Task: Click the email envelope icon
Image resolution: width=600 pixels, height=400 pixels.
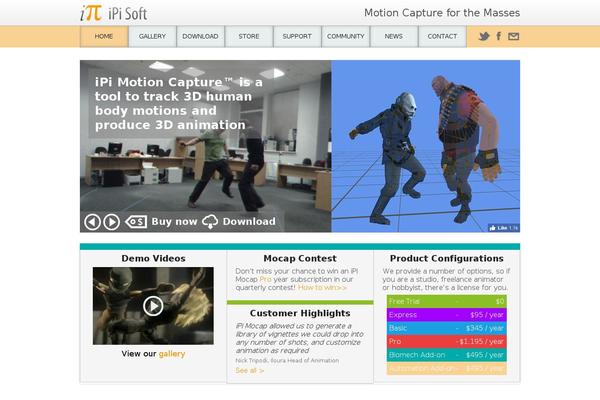Action: 513,36
